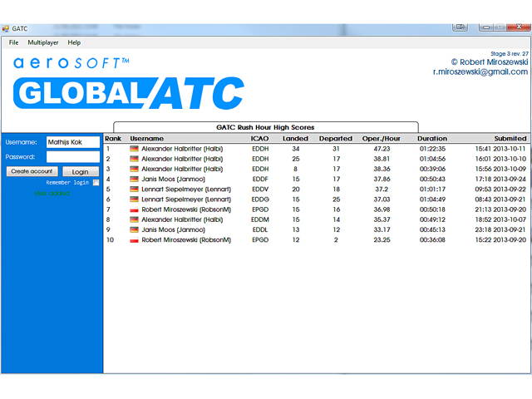
Task: Click the German flag icon in rank 9 row
Action: (x=134, y=229)
